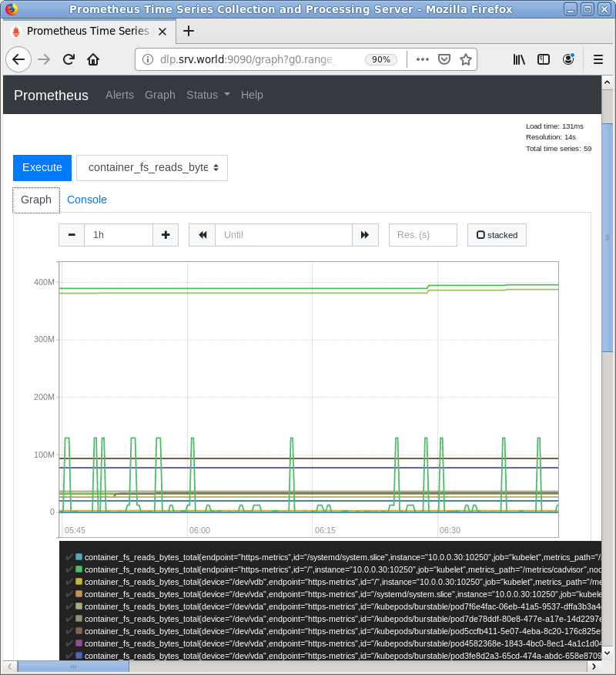The height and width of the screenshot is (675, 616).
Task: Open a new browser tab
Action: tap(189, 31)
